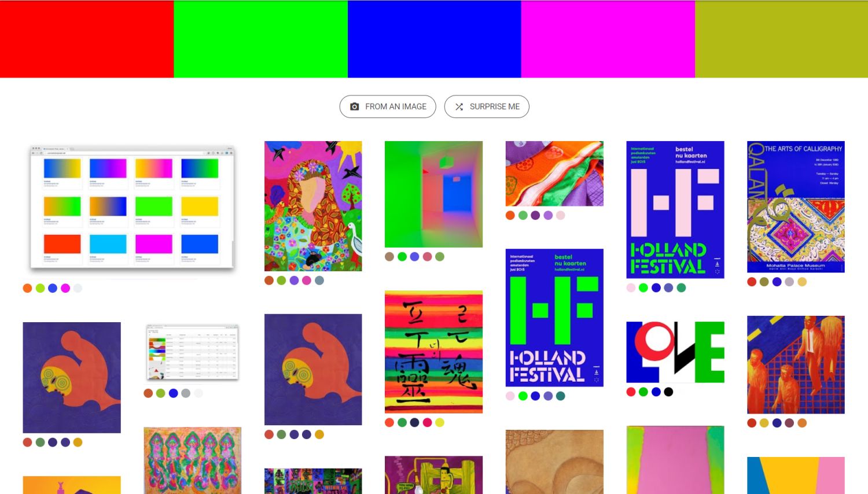The width and height of the screenshot is (868, 494).
Task: Open the floral woman with birds painting
Action: (313, 206)
